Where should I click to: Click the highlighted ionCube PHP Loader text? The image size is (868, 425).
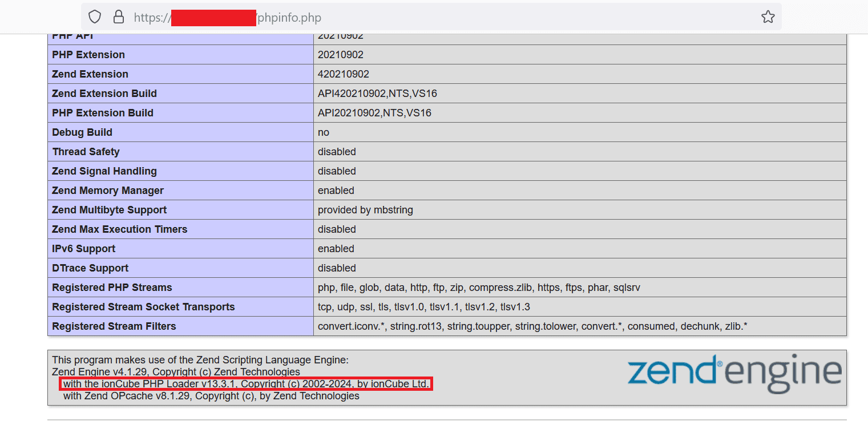click(245, 383)
